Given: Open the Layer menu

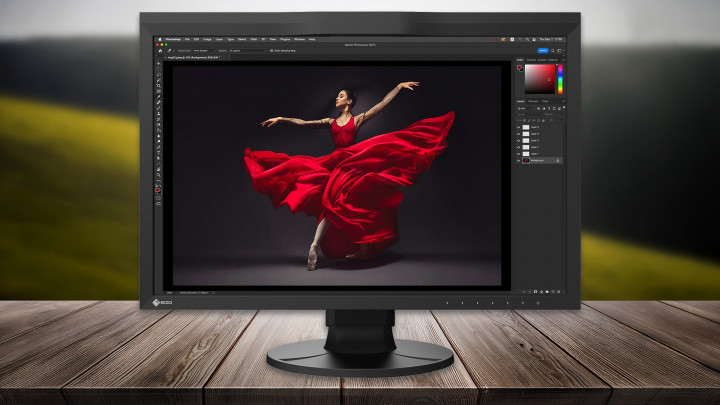Looking at the screenshot, I should [219, 39].
